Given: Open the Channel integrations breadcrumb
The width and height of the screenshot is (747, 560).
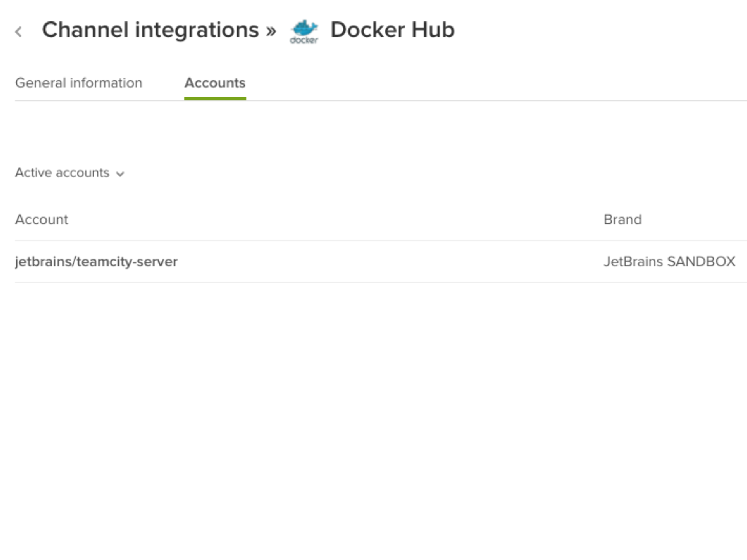Looking at the screenshot, I should point(150,30).
